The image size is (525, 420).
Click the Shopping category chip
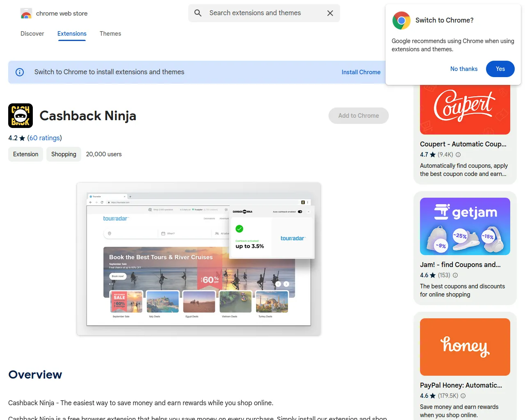[x=64, y=154]
